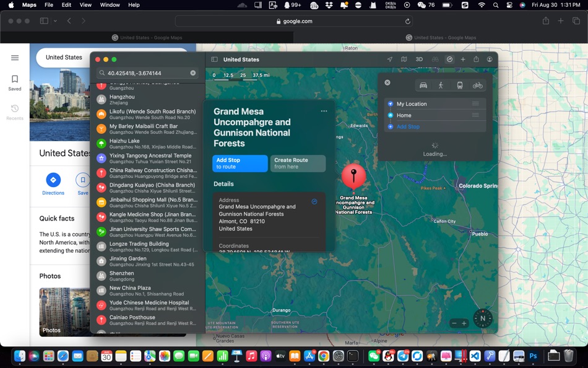The height and width of the screenshot is (368, 588).
Task: Click the plus icon in Maps toolbar
Action: pos(463,59)
